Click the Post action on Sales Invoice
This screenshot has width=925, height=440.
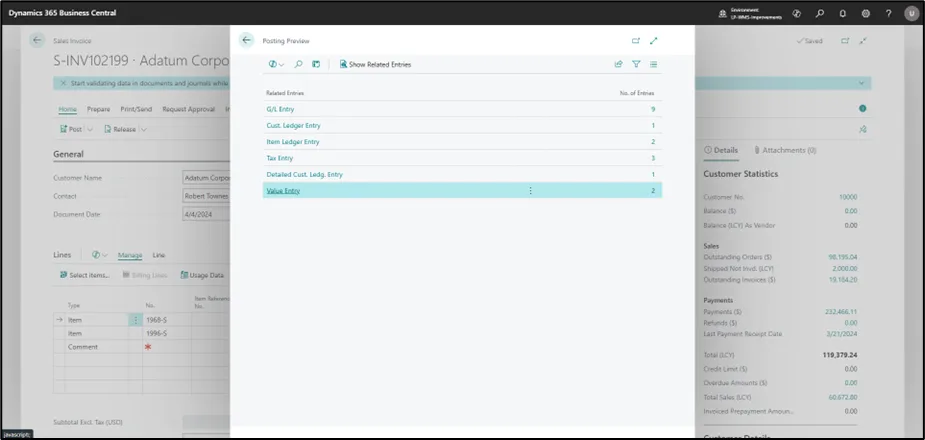[x=71, y=129]
